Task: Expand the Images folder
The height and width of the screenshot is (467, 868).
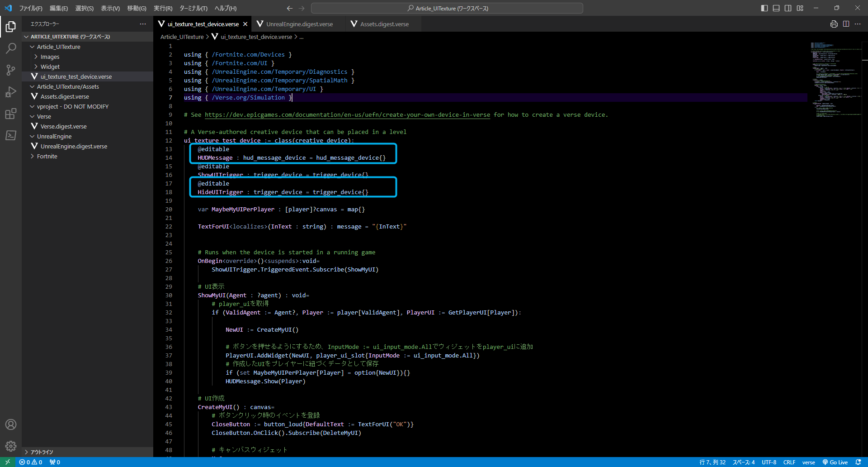Action: (50, 57)
